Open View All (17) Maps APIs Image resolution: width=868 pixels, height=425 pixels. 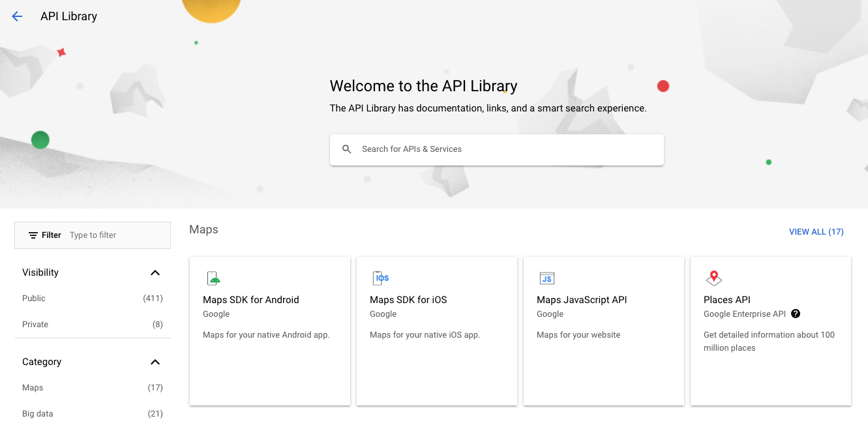(x=816, y=231)
